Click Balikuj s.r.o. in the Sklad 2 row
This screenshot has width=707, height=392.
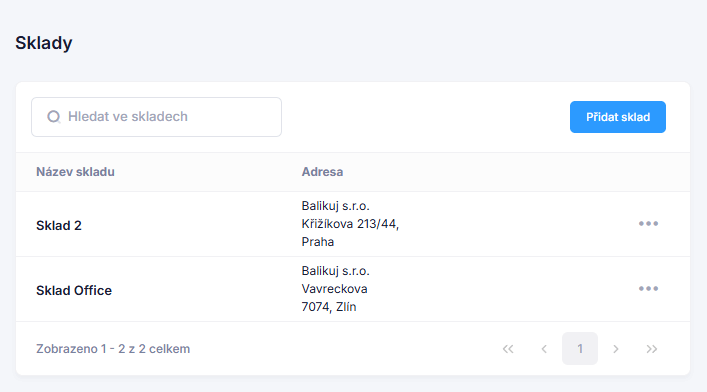click(x=335, y=206)
